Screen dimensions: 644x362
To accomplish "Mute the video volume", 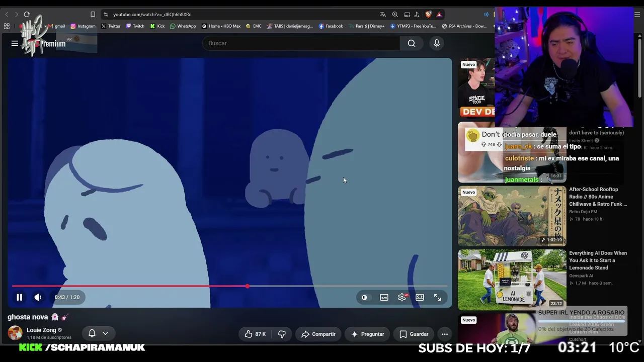I will point(38,297).
